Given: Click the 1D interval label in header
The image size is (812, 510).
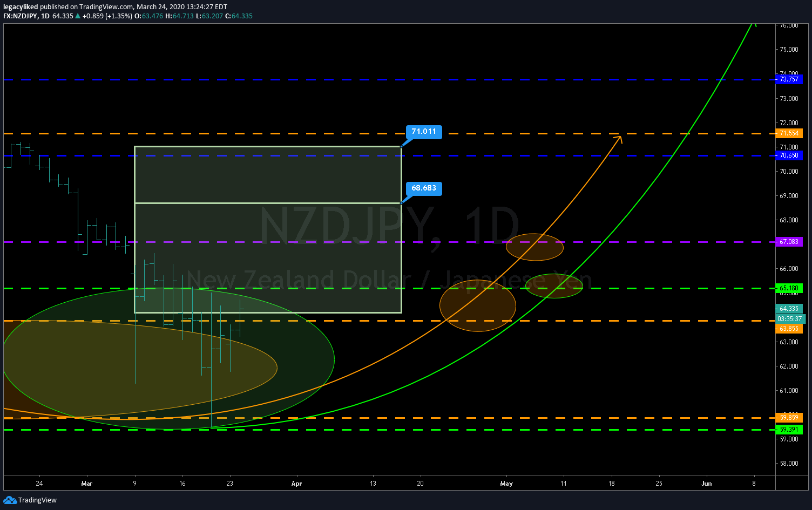Looking at the screenshot, I should coord(45,16).
